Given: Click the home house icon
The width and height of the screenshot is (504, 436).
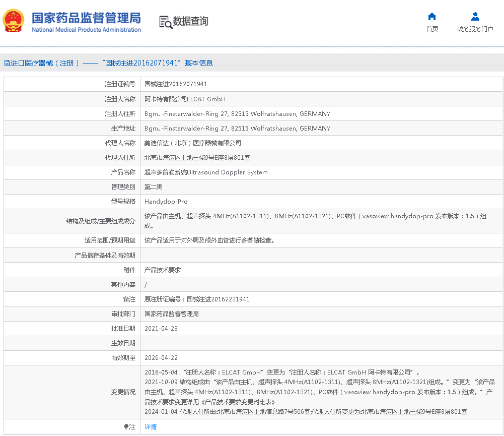Looking at the screenshot, I should pyautogui.click(x=431, y=16).
